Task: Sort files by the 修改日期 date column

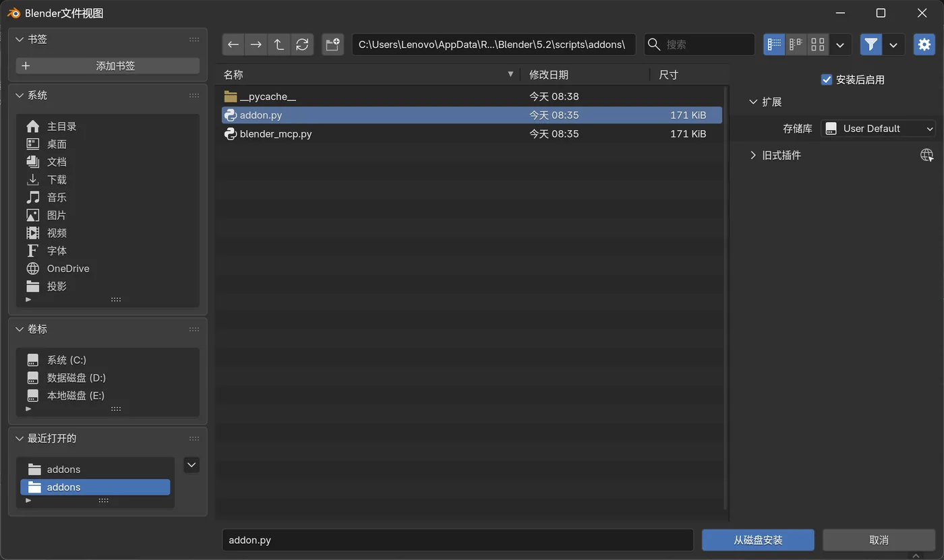Action: click(585, 74)
